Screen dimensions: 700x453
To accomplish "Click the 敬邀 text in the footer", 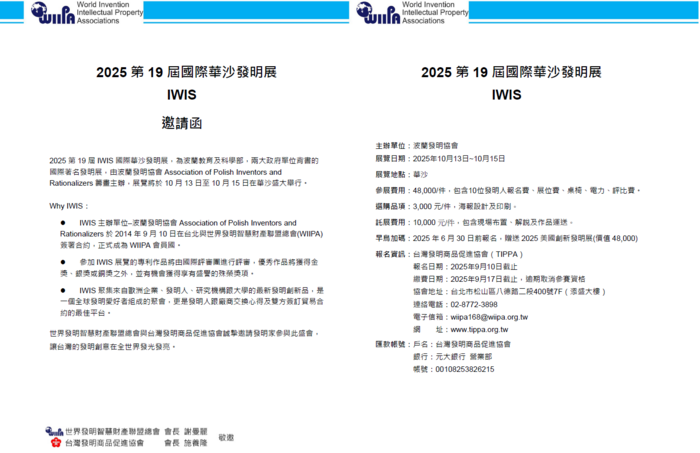I will coord(226,437).
